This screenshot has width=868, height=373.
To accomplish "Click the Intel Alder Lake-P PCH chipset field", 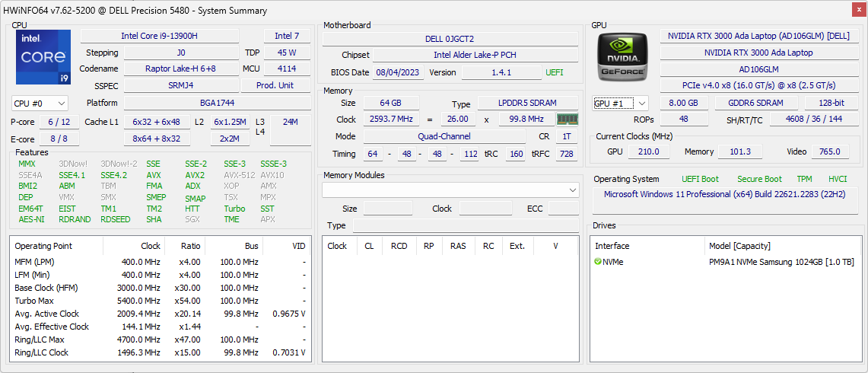I will [x=475, y=55].
